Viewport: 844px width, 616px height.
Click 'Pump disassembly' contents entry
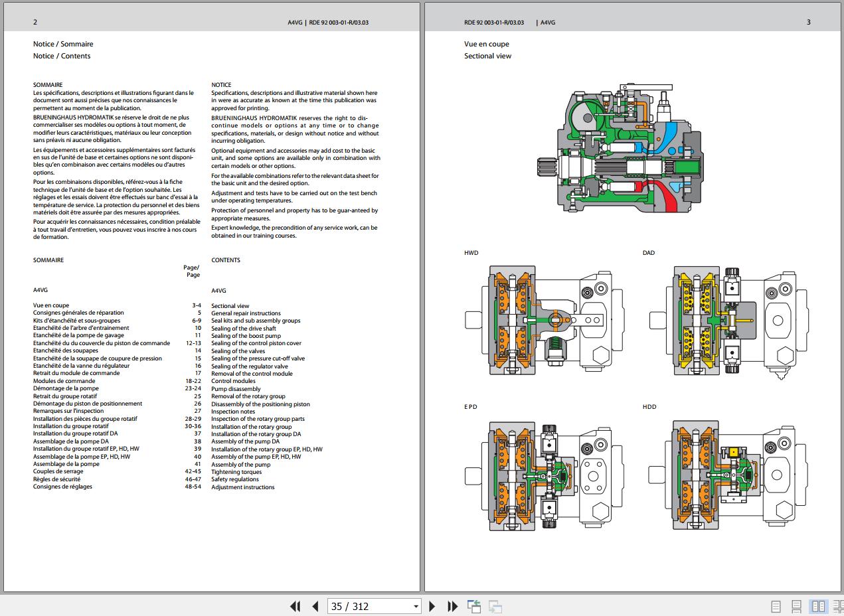tap(236, 389)
